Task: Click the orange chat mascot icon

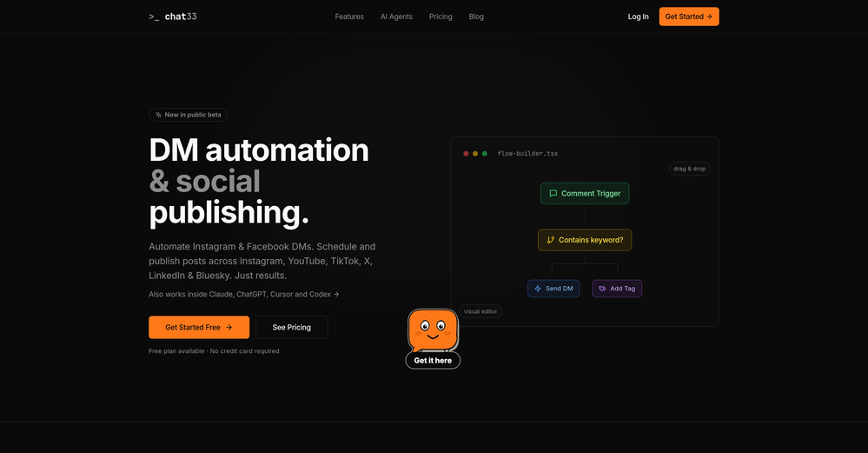Action: [x=433, y=330]
